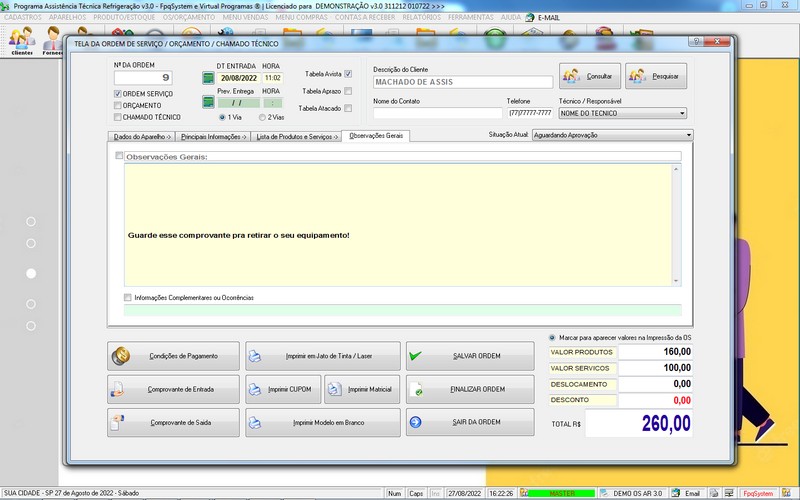Open the Clientes toolbar icon

[22, 40]
